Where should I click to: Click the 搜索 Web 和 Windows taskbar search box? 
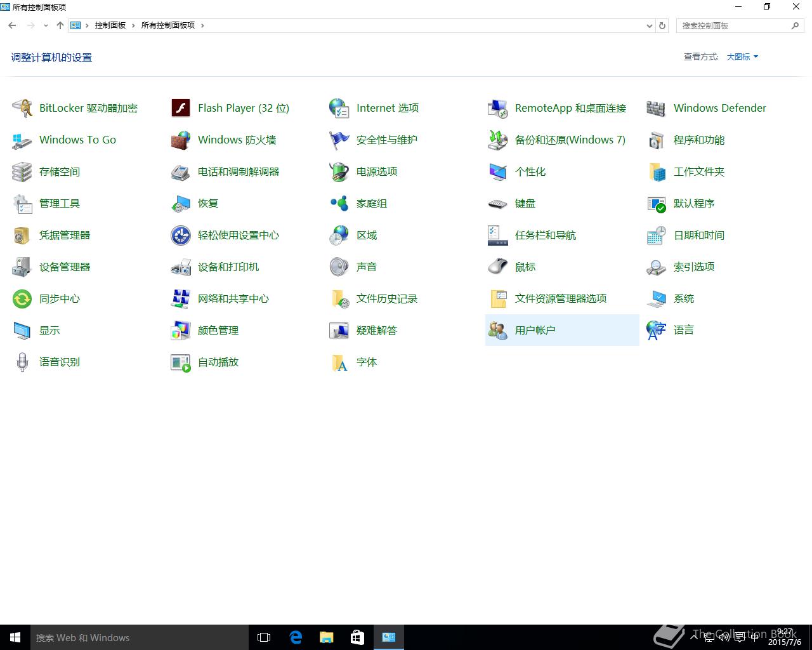point(140,637)
